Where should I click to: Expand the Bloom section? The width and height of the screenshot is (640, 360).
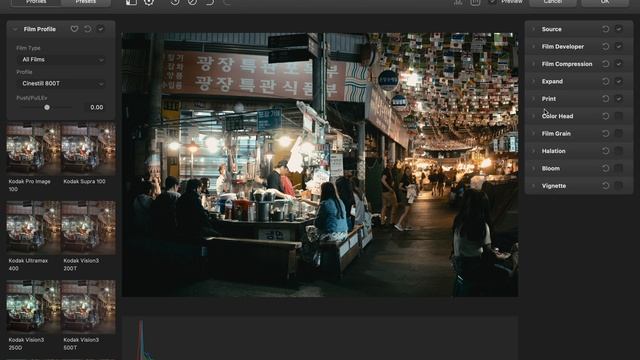(533, 169)
